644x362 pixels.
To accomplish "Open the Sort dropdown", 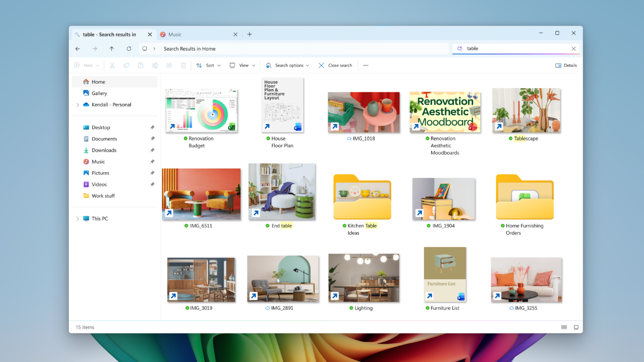I will tap(209, 65).
